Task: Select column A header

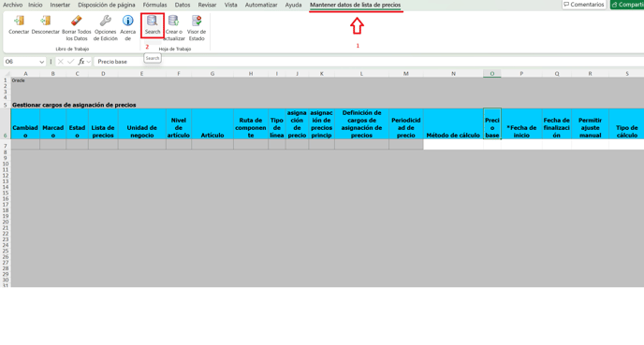Action: point(25,74)
